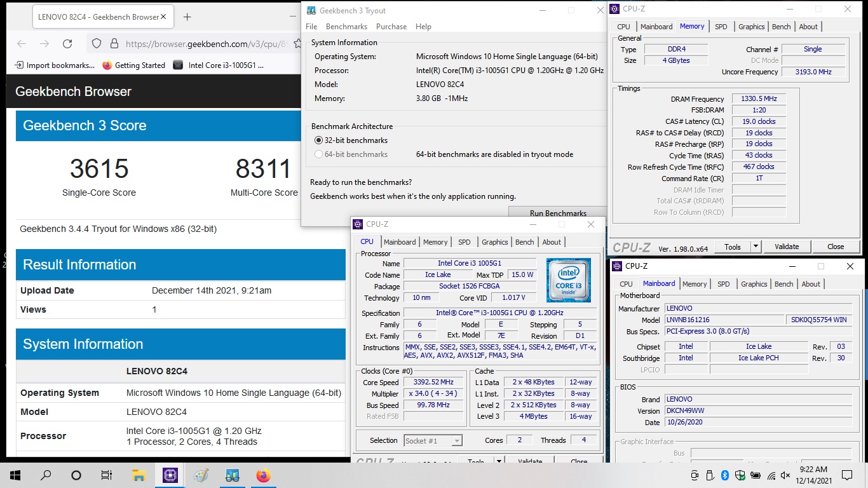Click the DRAM Frequency 1330.5 MHz value
The width and height of the screenshot is (868, 488).
[x=759, y=99]
